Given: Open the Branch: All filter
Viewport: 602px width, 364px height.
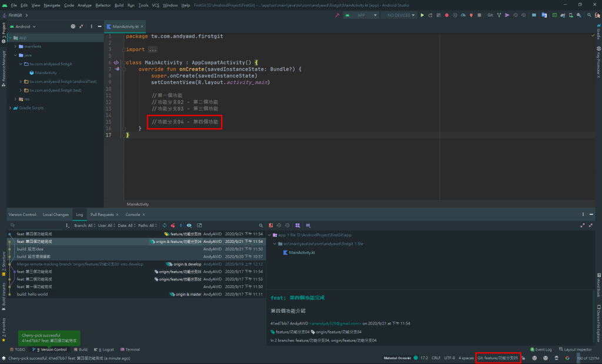Looking at the screenshot, I should (85, 225).
